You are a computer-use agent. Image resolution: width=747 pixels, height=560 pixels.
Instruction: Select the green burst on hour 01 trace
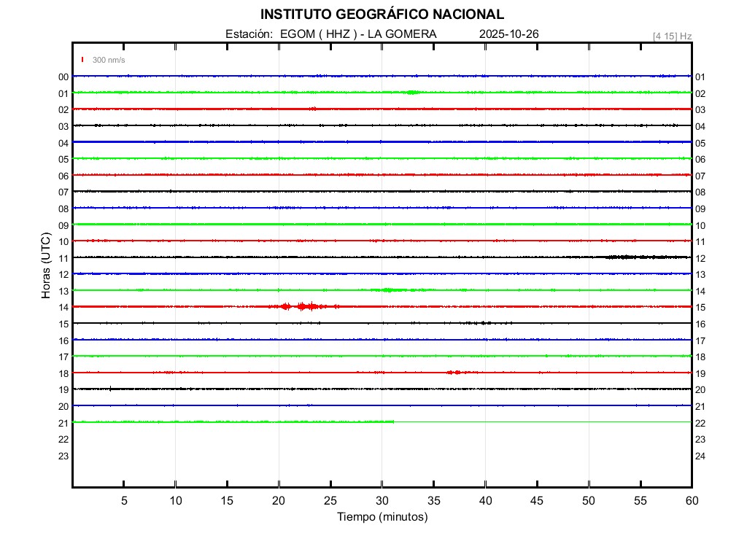(412, 93)
